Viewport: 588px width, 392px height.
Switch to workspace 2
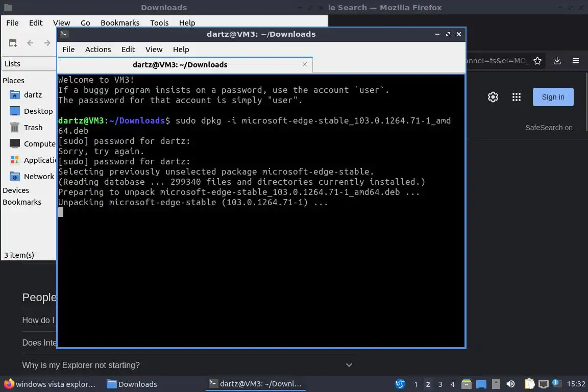click(x=428, y=384)
